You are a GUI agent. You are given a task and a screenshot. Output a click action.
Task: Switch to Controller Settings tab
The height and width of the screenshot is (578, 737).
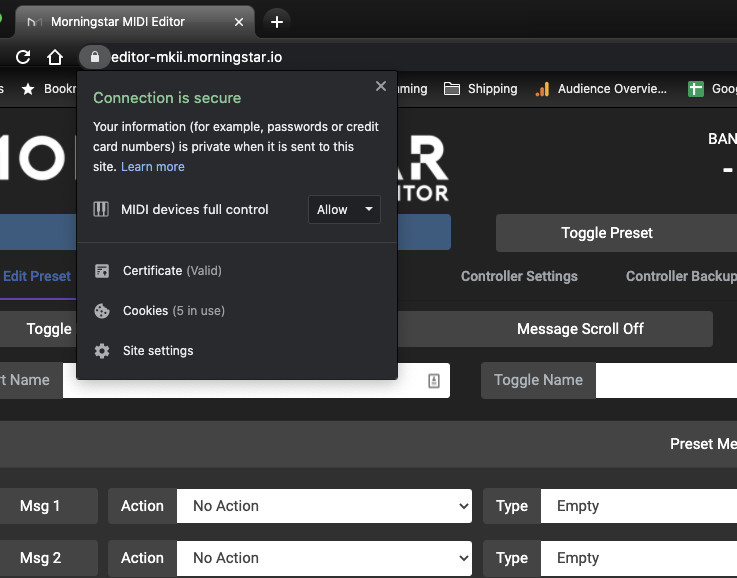click(519, 276)
